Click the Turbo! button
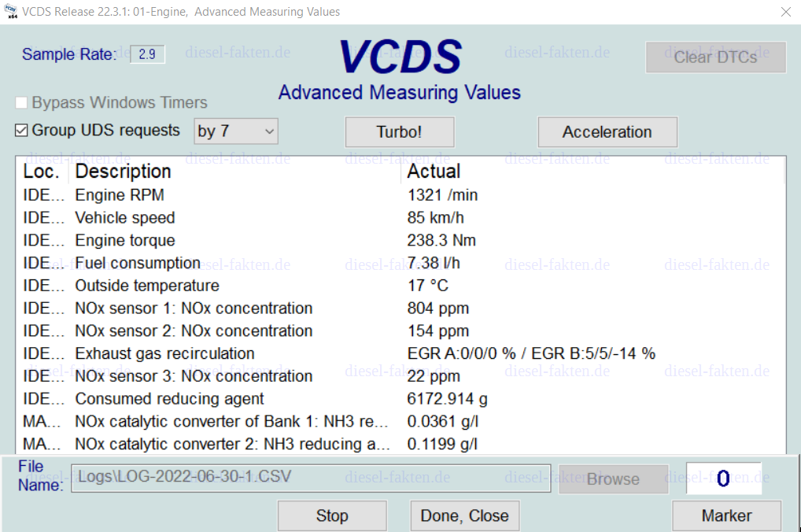Viewport: 801px width, 532px height. [x=400, y=132]
